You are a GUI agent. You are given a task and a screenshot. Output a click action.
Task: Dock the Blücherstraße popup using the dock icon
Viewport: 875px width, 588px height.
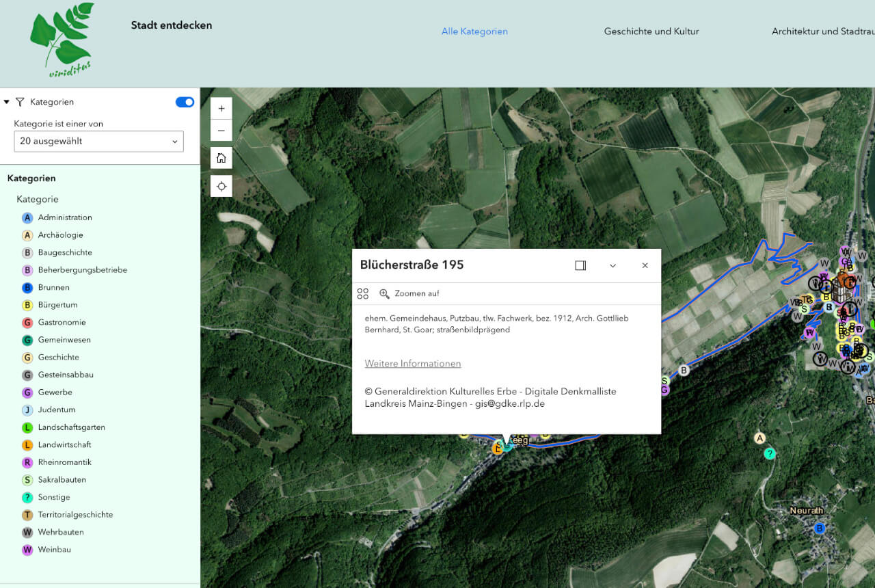pos(580,265)
